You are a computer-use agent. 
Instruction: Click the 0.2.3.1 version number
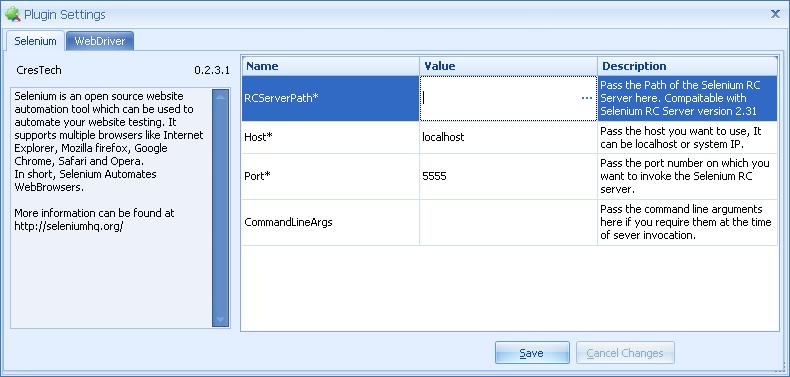click(x=212, y=70)
